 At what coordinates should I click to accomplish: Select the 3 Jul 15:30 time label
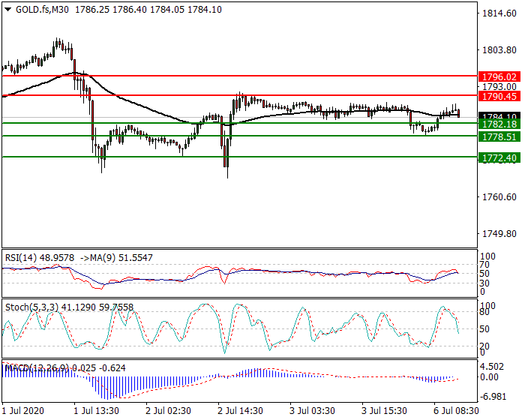coord(384,410)
